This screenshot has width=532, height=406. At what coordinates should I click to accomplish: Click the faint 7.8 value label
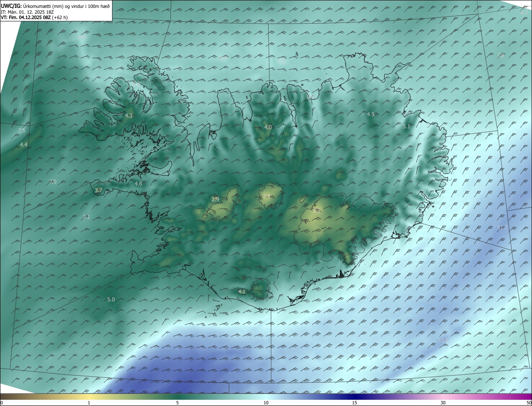coord(501,55)
